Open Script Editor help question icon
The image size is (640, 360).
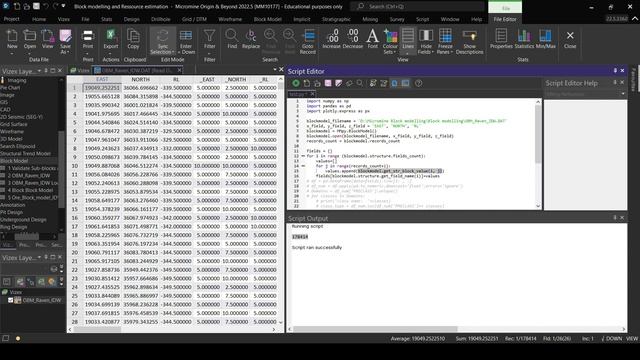coord(418,83)
